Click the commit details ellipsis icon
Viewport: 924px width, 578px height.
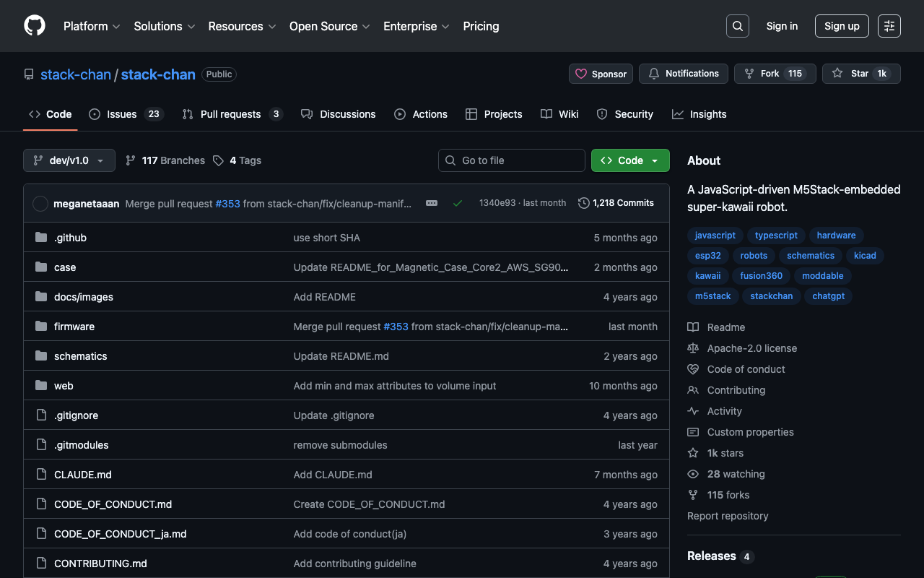[432, 203]
